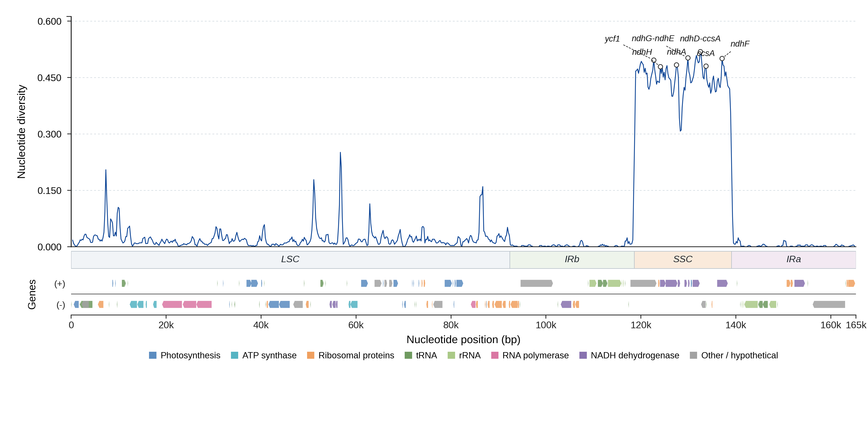Click the 165k x-axis tick label

(856, 325)
